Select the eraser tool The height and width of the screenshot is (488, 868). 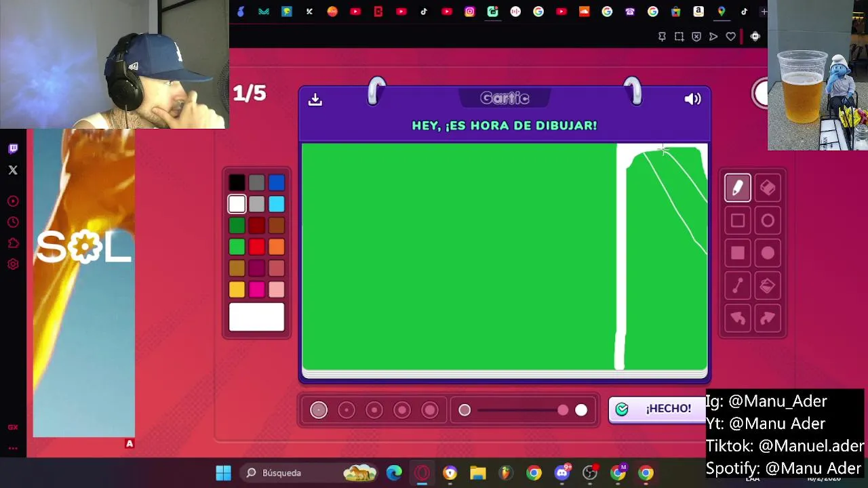pyautogui.click(x=768, y=188)
